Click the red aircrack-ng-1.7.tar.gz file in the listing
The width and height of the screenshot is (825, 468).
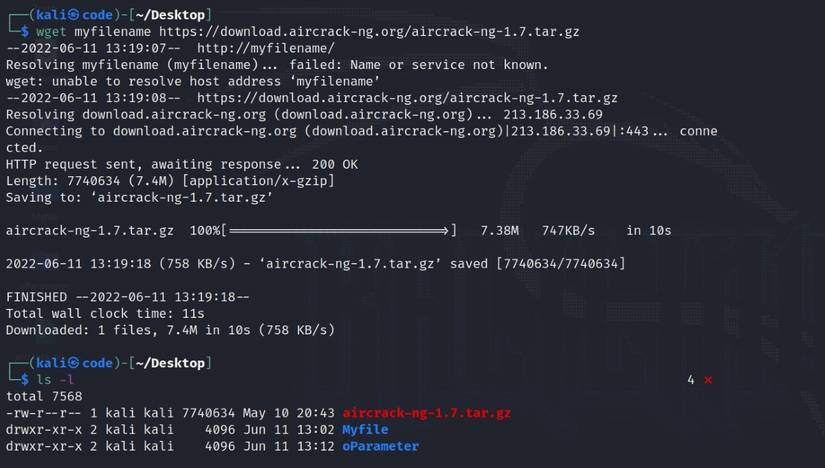(x=427, y=413)
